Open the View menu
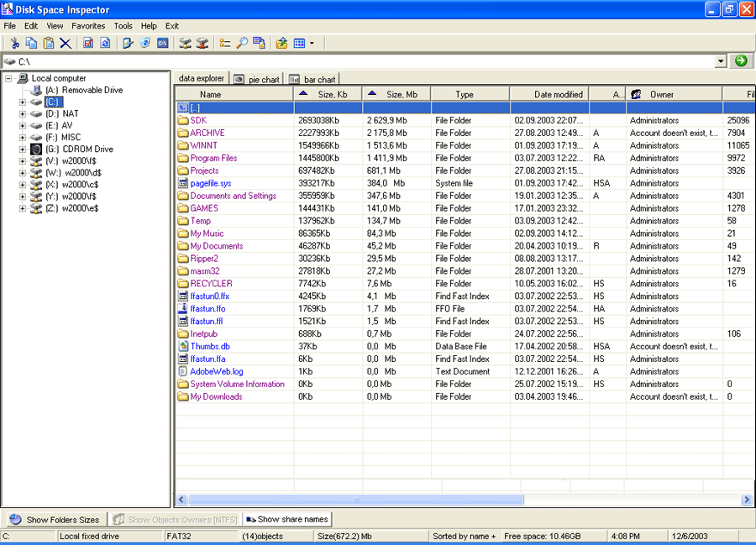This screenshot has width=756, height=545. click(x=55, y=26)
